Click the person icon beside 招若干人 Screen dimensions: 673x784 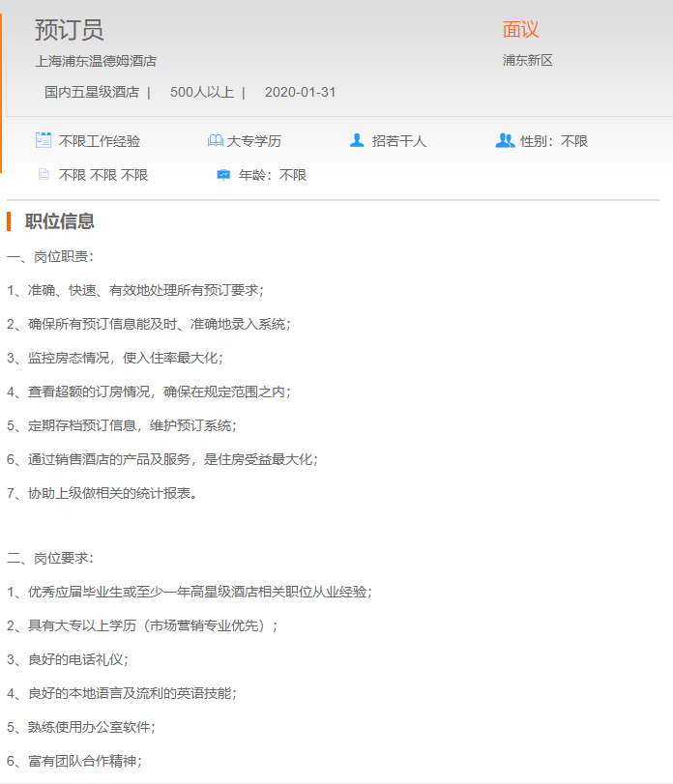click(357, 140)
